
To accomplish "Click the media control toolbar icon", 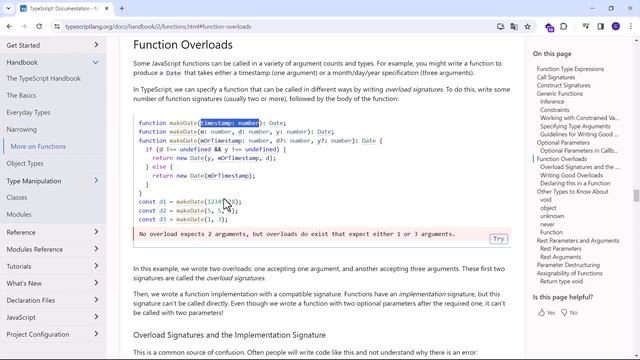I will [x=586, y=27].
